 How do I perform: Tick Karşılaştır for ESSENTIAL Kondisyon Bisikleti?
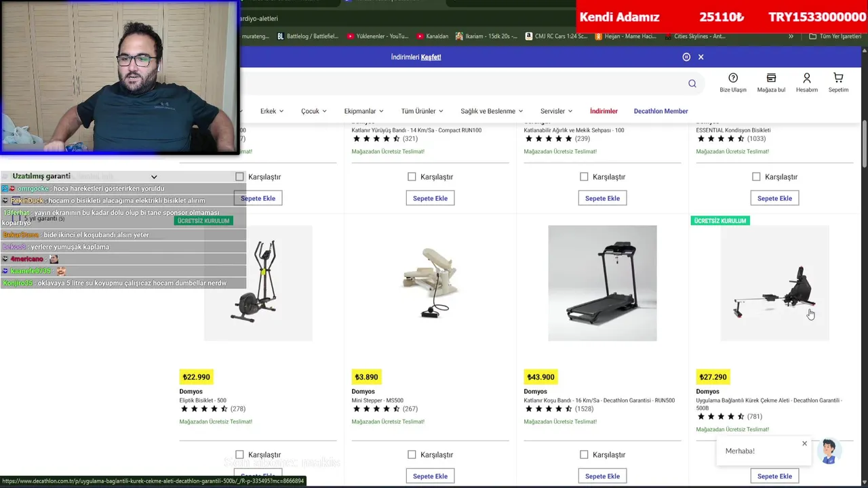[x=756, y=177]
